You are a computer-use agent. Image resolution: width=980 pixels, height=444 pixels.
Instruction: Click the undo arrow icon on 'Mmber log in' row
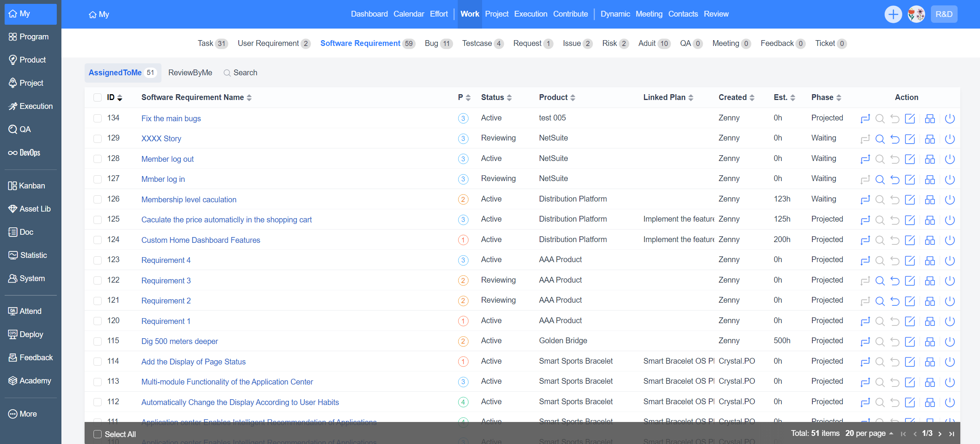tap(895, 180)
